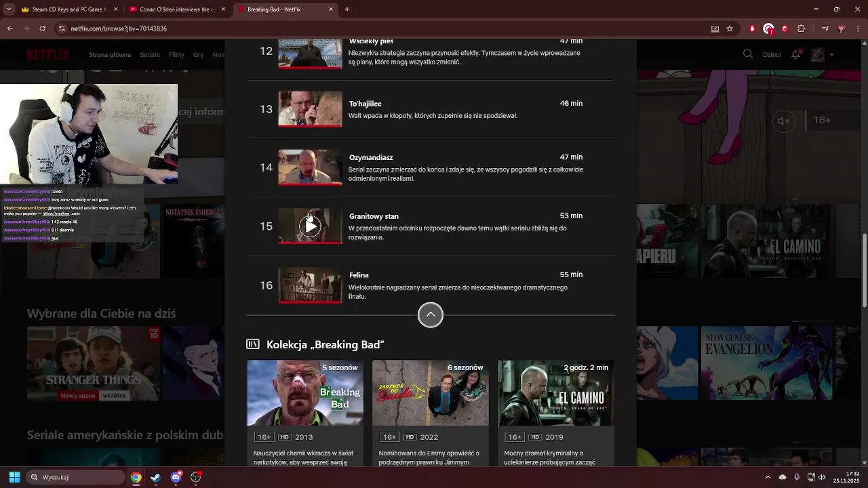The image size is (868, 488).
Task: Open Netflix notifications bell
Action: (x=796, y=54)
